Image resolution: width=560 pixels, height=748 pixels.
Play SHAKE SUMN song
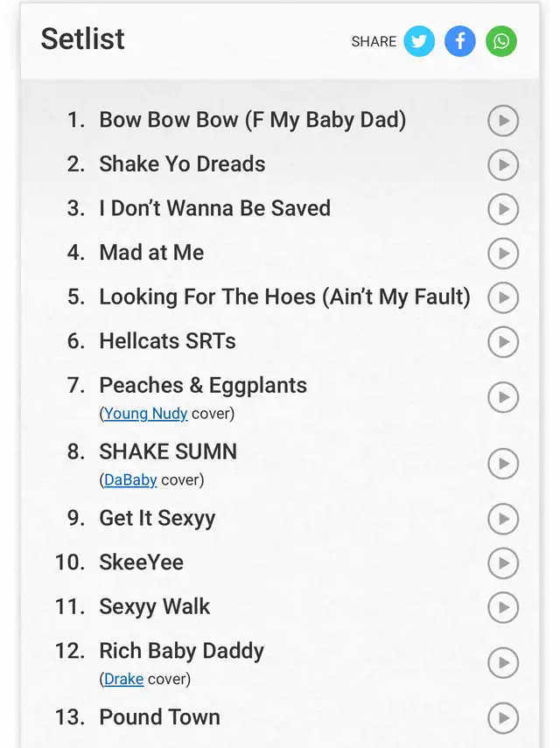pyautogui.click(x=503, y=464)
